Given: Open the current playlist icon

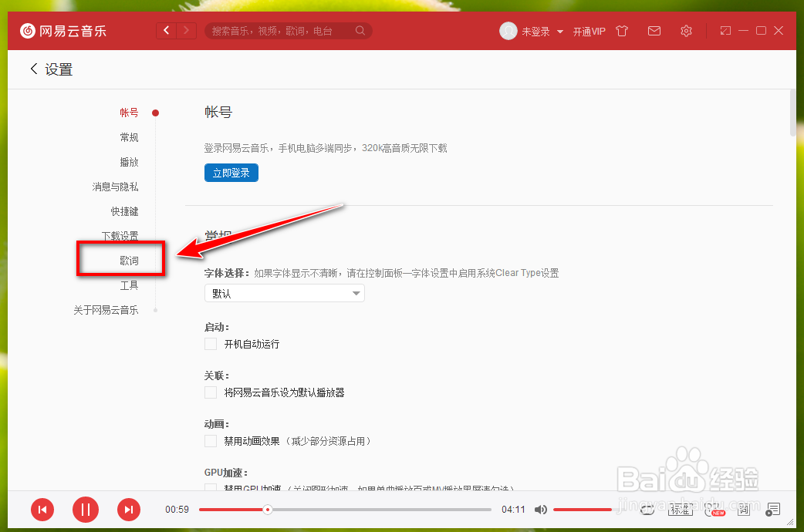Looking at the screenshot, I should (x=773, y=510).
